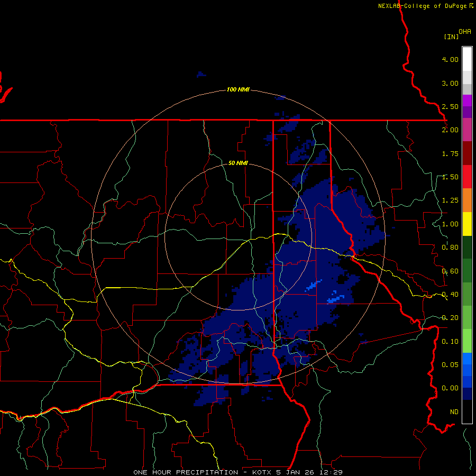Click the 0.20 legend value

(x=450, y=318)
